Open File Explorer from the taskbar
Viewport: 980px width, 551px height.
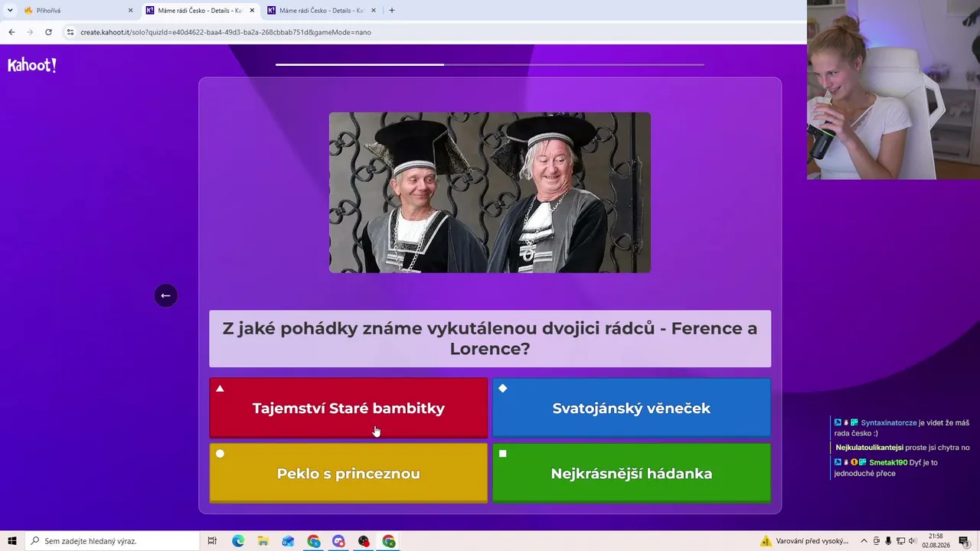coord(263,541)
